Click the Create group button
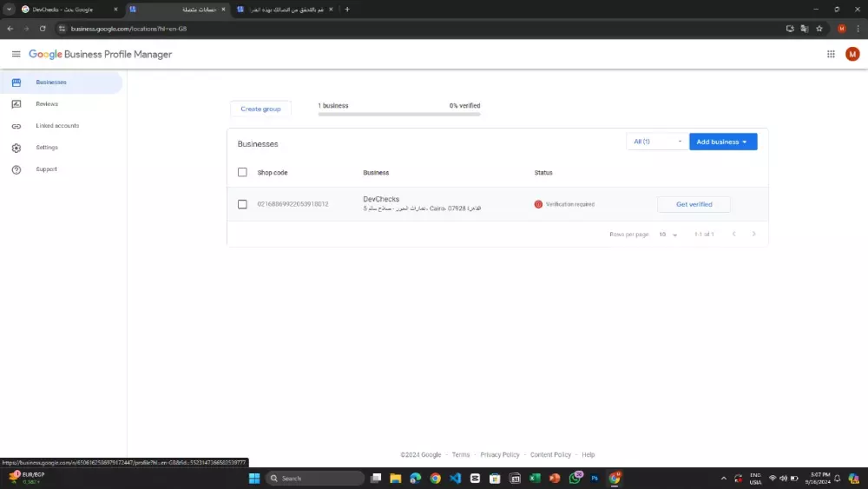868x489 pixels. [260, 109]
